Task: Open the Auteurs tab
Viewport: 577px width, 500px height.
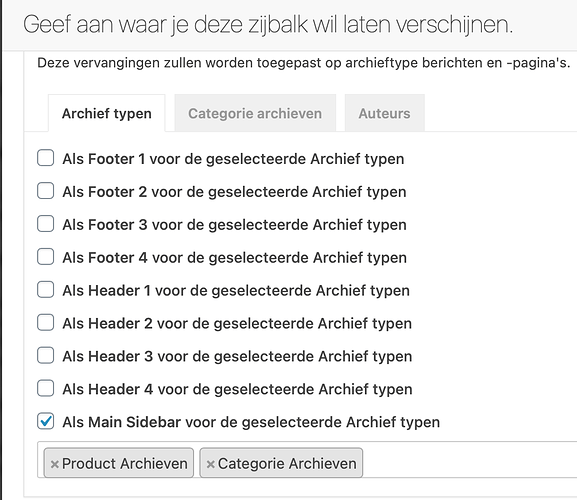Action: click(x=385, y=113)
